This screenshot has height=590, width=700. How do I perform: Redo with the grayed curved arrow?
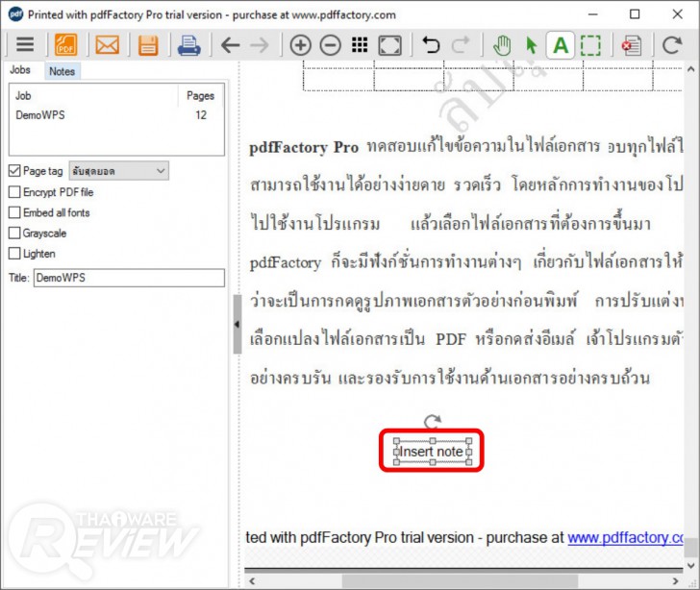[461, 44]
